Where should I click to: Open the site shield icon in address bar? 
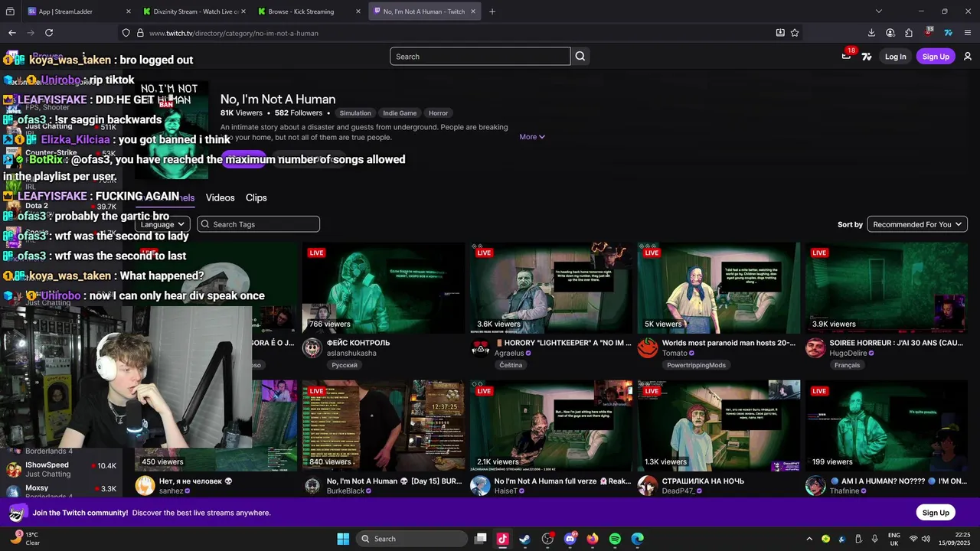click(126, 33)
